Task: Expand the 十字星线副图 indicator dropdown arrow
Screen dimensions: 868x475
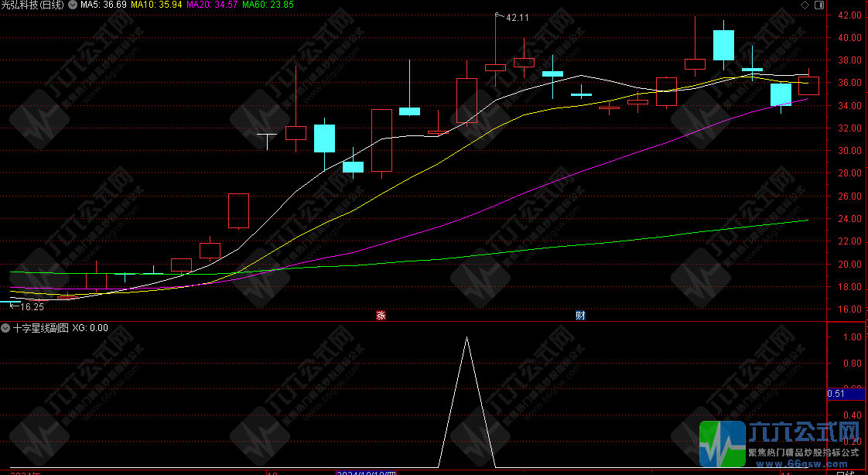Action: [5, 328]
